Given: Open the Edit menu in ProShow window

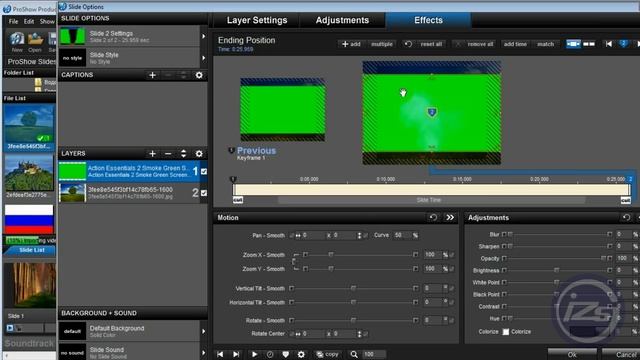Looking at the screenshot, I should pyautogui.click(x=29, y=21).
